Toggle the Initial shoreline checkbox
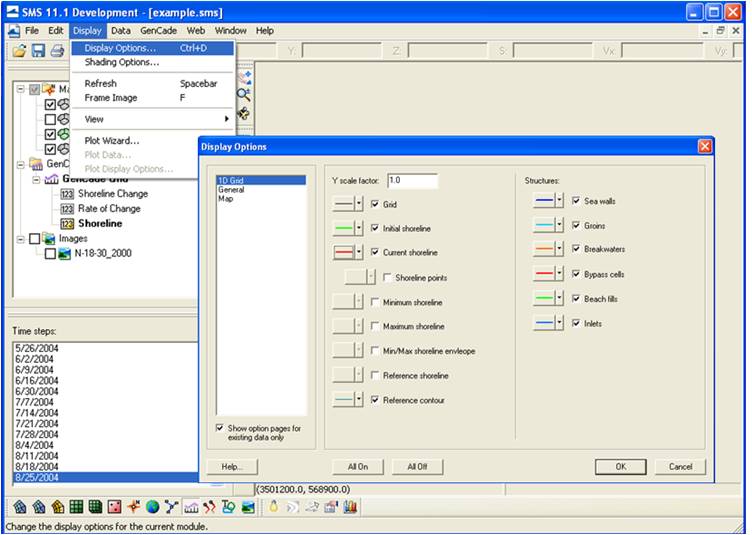 [375, 228]
